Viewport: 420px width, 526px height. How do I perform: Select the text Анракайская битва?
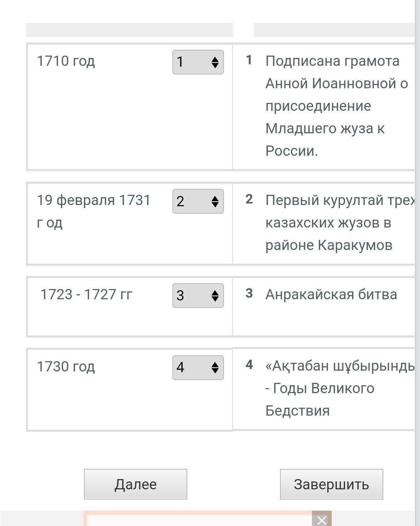(331, 294)
